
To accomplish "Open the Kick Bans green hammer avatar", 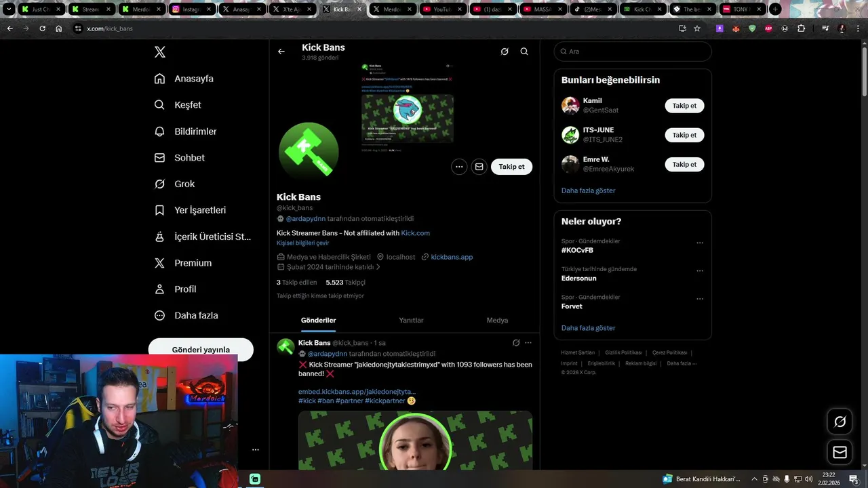I will tap(309, 152).
